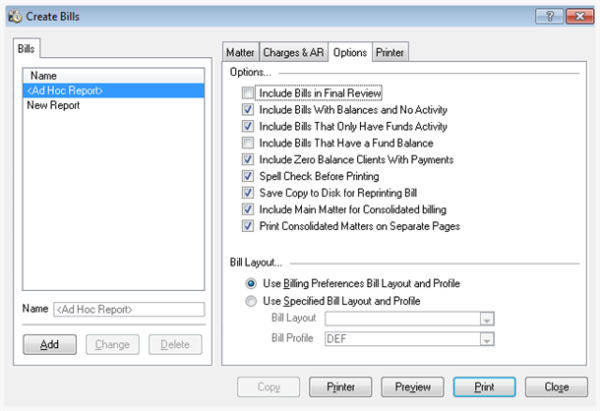Click the Copy button
Image resolution: width=600 pixels, height=411 pixels.
pyautogui.click(x=269, y=387)
